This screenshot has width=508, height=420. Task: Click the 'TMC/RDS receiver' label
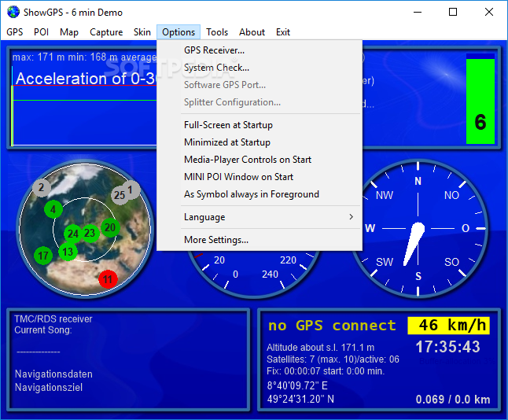point(53,319)
